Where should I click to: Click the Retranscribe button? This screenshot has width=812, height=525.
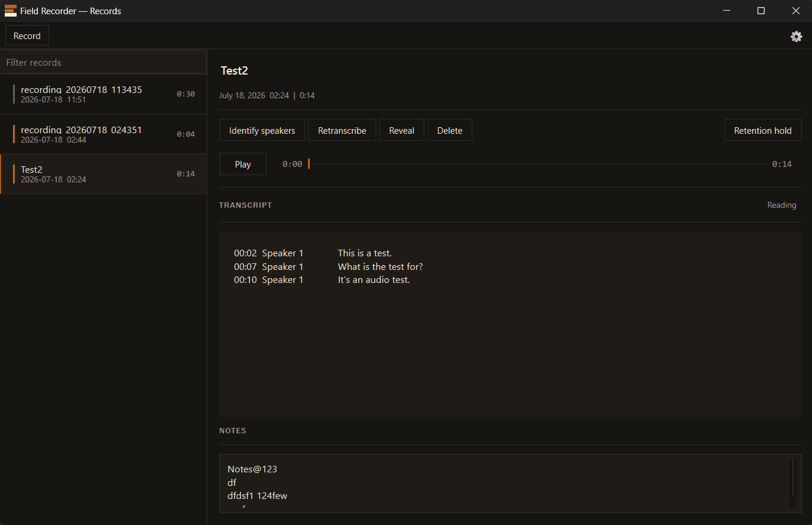click(342, 130)
